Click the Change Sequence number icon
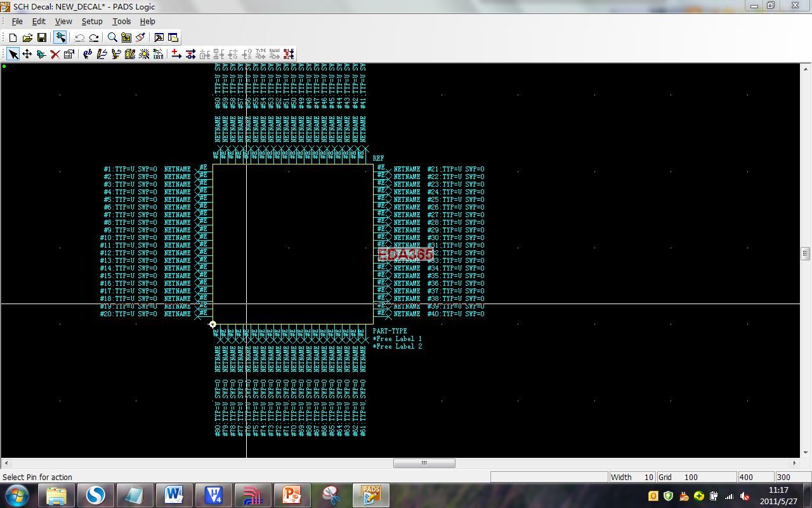The width and height of the screenshot is (812, 508). [x=289, y=54]
